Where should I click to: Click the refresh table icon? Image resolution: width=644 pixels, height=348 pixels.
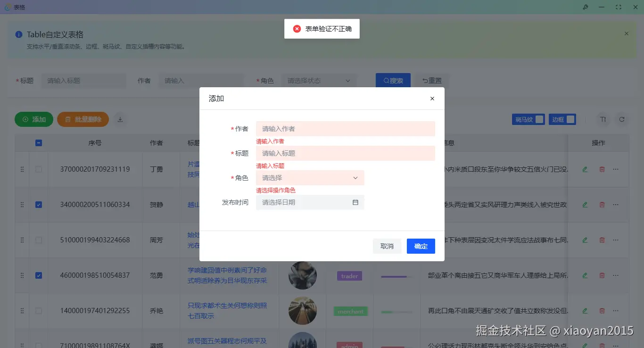click(x=622, y=119)
